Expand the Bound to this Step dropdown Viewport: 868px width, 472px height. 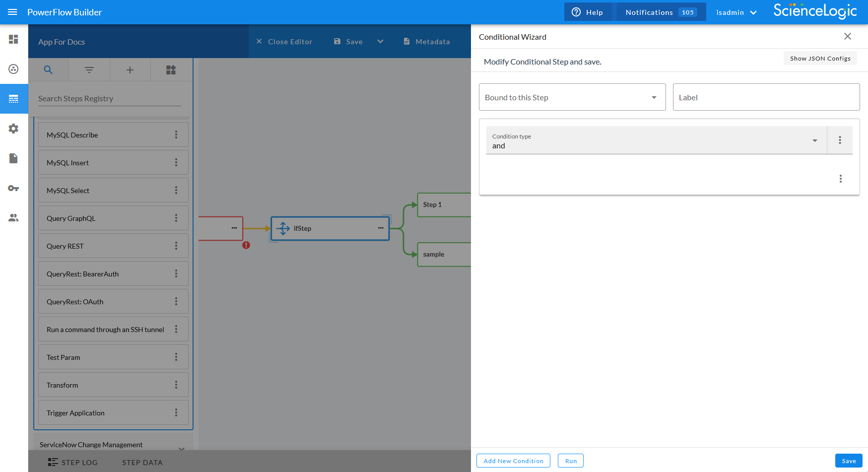(572, 97)
